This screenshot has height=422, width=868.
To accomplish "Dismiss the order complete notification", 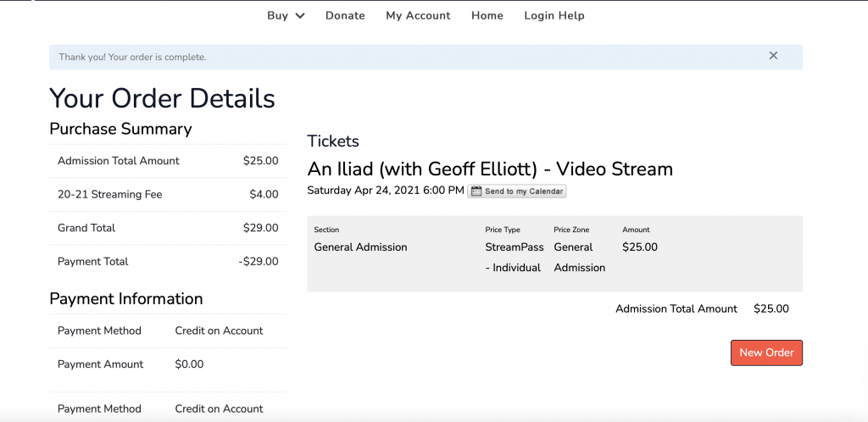I will [x=773, y=56].
